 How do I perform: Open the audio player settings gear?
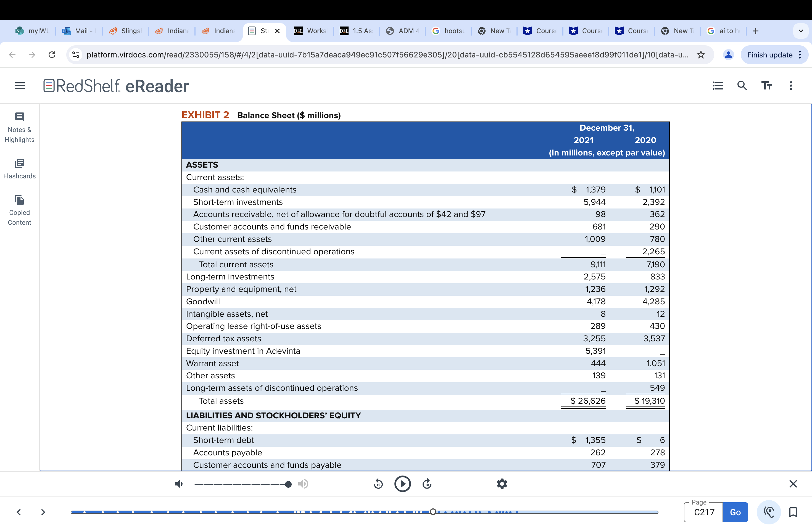[502, 484]
